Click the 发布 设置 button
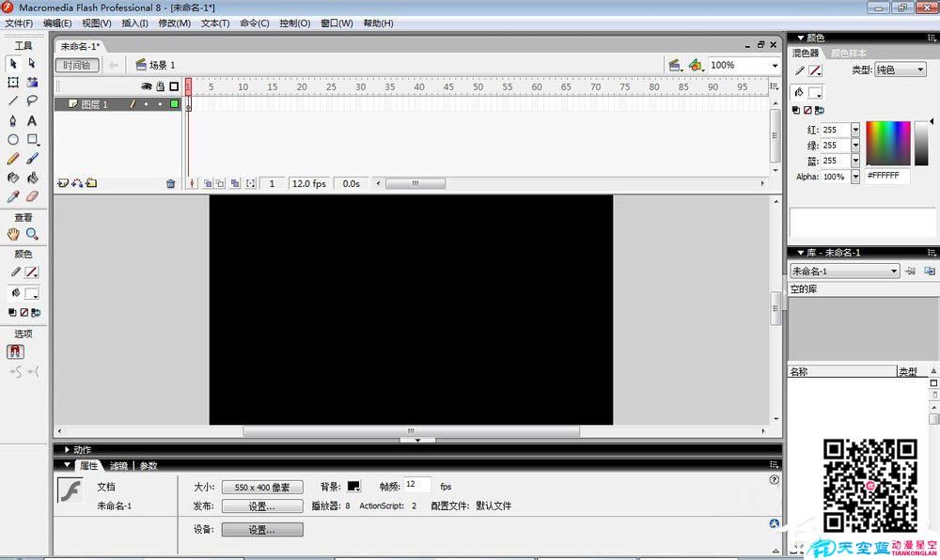The height and width of the screenshot is (560, 940). point(262,506)
